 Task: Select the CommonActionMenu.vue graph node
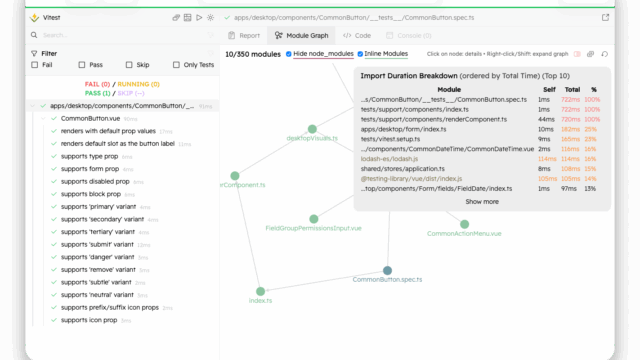point(464,224)
